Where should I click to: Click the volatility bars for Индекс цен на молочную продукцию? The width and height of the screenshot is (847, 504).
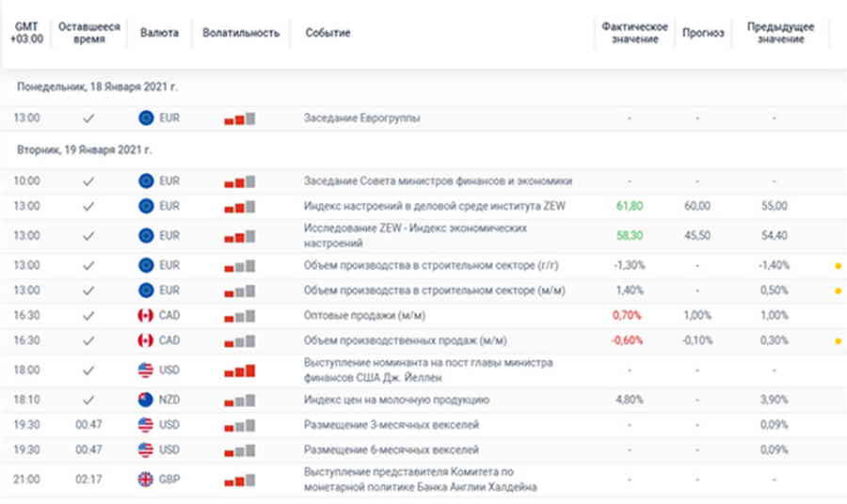click(x=240, y=401)
